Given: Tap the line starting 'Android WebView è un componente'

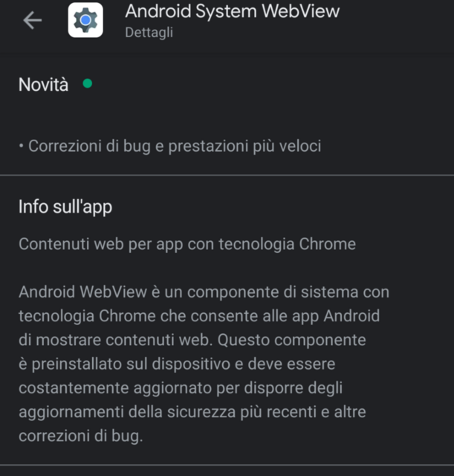Looking at the screenshot, I should 204,292.
